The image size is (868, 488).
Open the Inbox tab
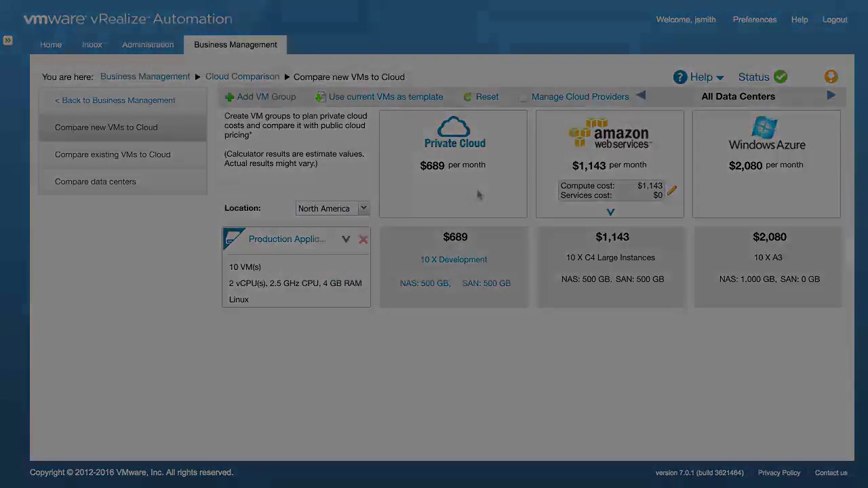point(92,45)
